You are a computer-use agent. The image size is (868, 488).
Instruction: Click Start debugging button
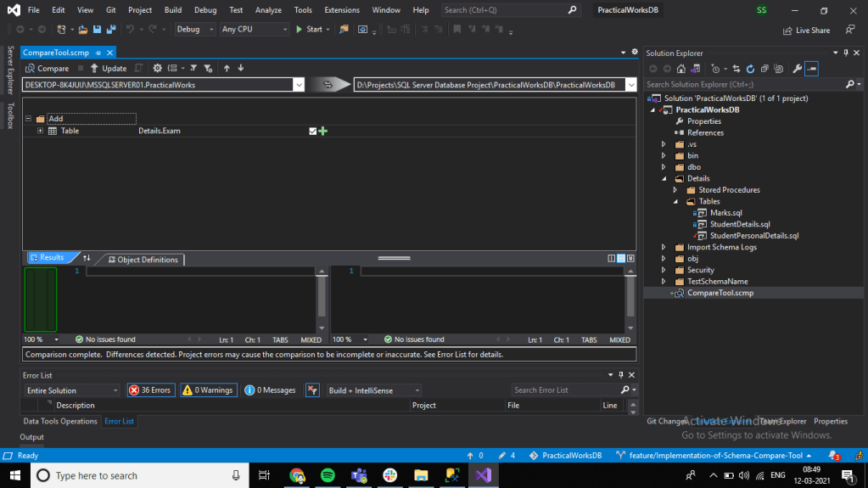tap(308, 29)
